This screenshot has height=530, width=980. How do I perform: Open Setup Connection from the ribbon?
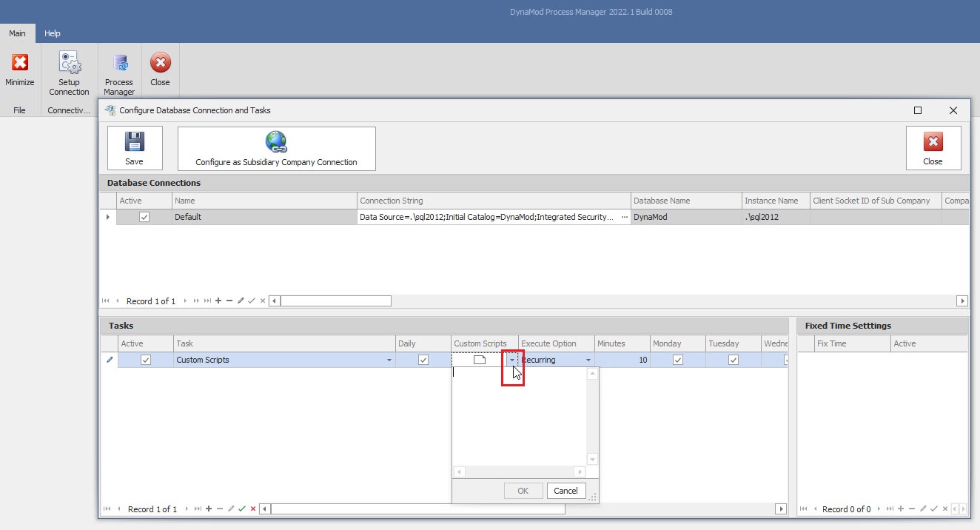pos(69,74)
